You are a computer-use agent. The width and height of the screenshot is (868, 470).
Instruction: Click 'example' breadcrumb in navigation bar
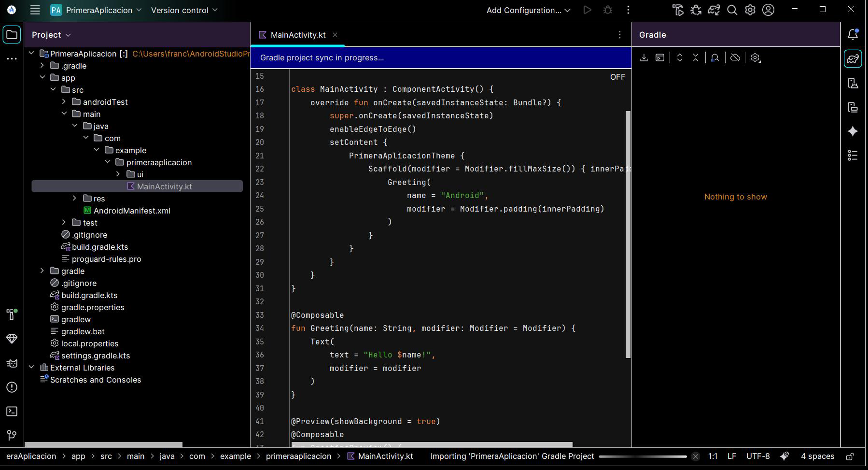236,456
